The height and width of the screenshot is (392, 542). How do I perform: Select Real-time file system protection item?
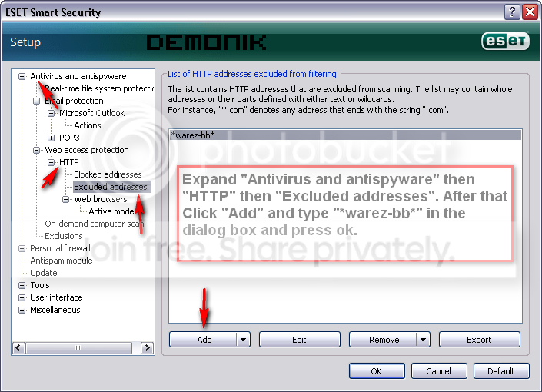coord(99,88)
